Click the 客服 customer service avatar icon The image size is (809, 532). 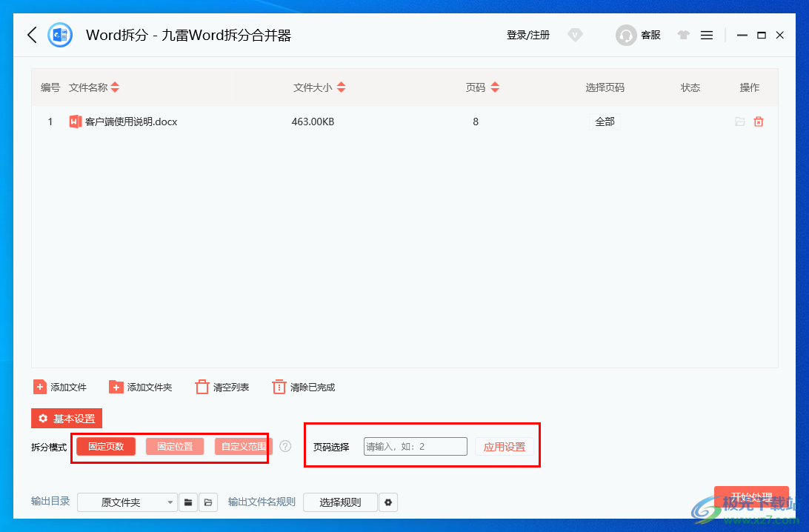(x=626, y=35)
